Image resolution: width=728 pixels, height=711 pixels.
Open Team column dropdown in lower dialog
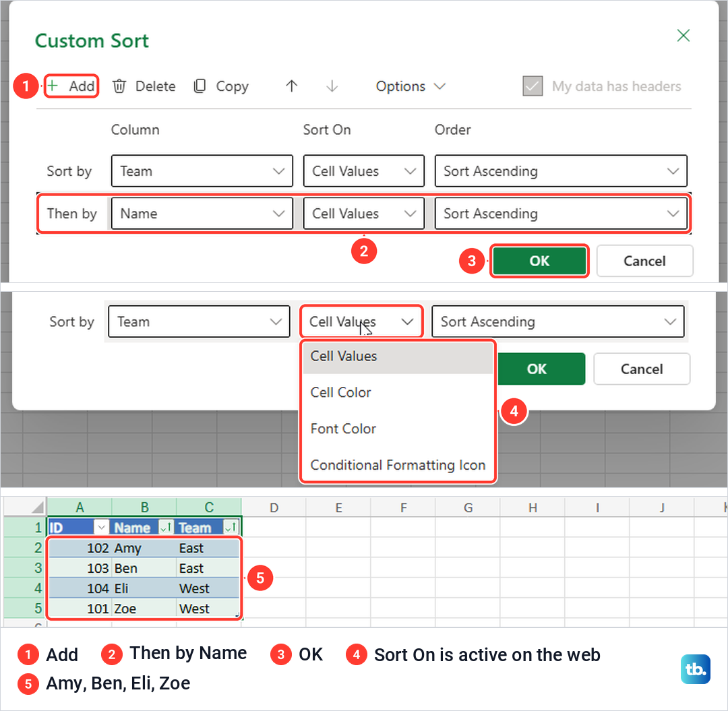pyautogui.click(x=199, y=321)
